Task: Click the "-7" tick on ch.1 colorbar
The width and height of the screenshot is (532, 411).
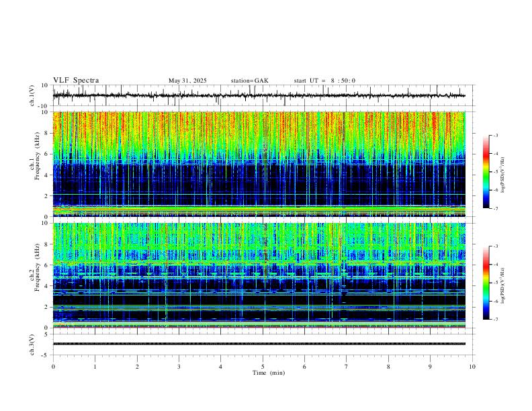Action: pyautogui.click(x=496, y=208)
